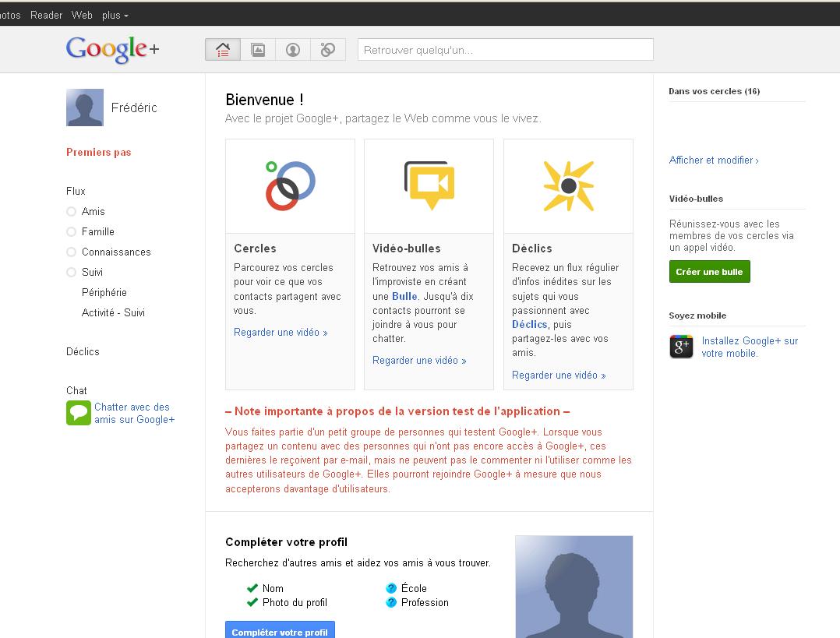Open the Home stream icon
The width and height of the screenshot is (840, 638).
[223, 50]
